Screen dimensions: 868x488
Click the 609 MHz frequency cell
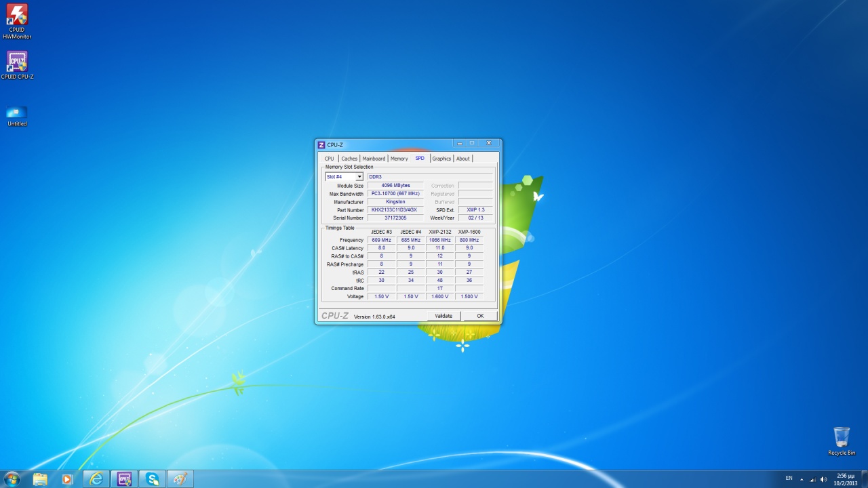coord(381,240)
